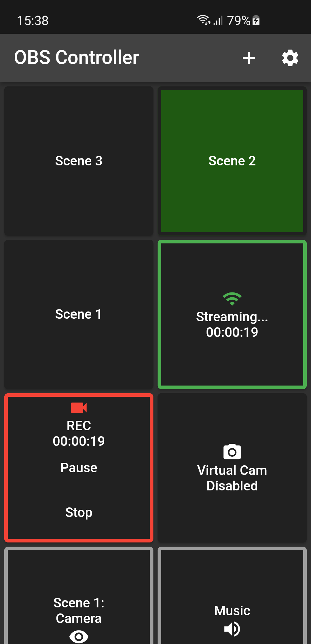
Task: Tap the battery icon in status bar
Action: 256,21
